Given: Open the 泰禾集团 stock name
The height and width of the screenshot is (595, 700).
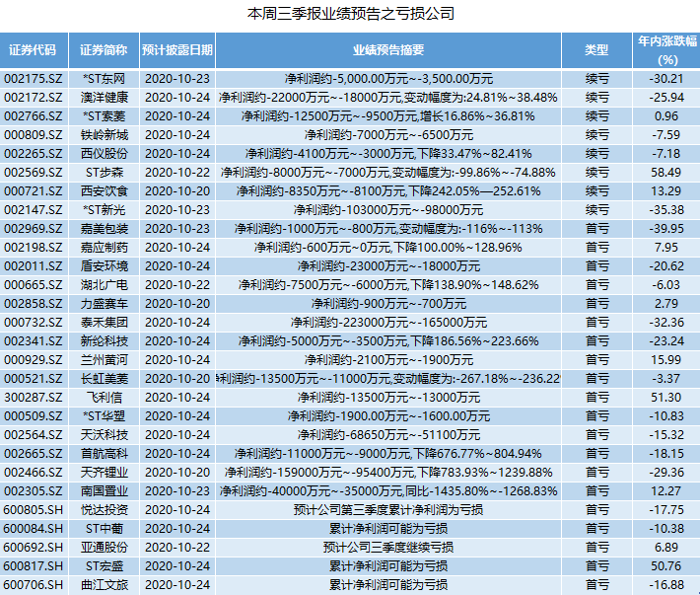Looking at the screenshot, I should click(x=104, y=323).
